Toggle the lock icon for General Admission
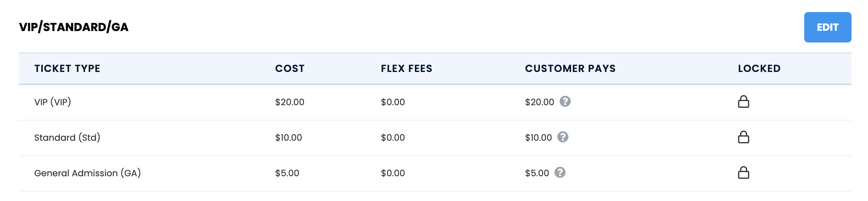 click(x=743, y=172)
